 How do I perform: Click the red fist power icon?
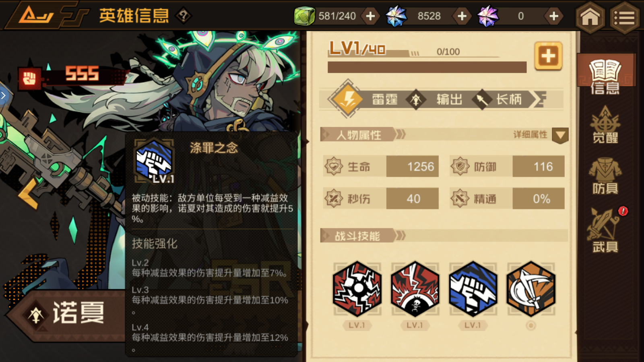(29, 78)
